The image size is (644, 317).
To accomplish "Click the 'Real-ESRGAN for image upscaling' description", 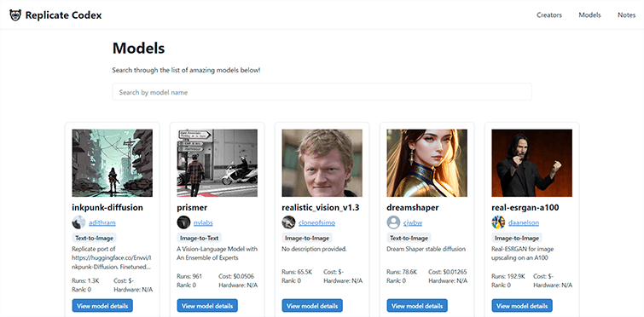I will click(523, 253).
